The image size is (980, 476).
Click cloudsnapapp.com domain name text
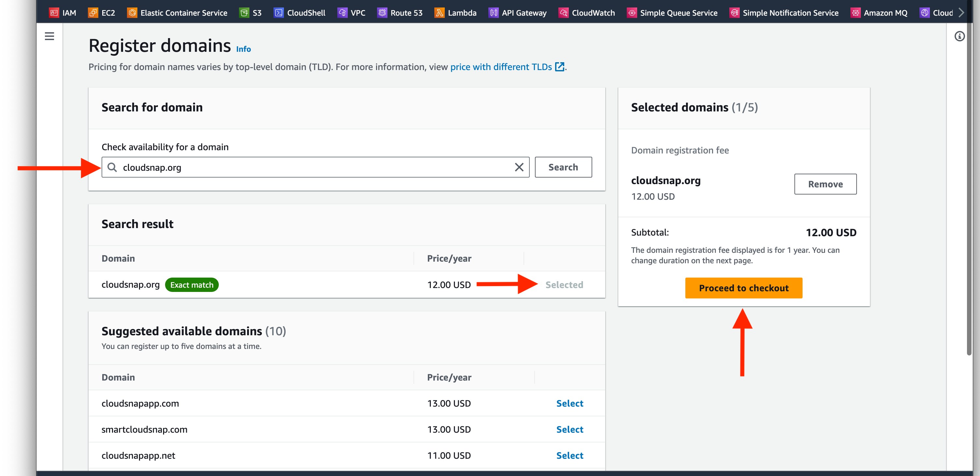pos(140,403)
